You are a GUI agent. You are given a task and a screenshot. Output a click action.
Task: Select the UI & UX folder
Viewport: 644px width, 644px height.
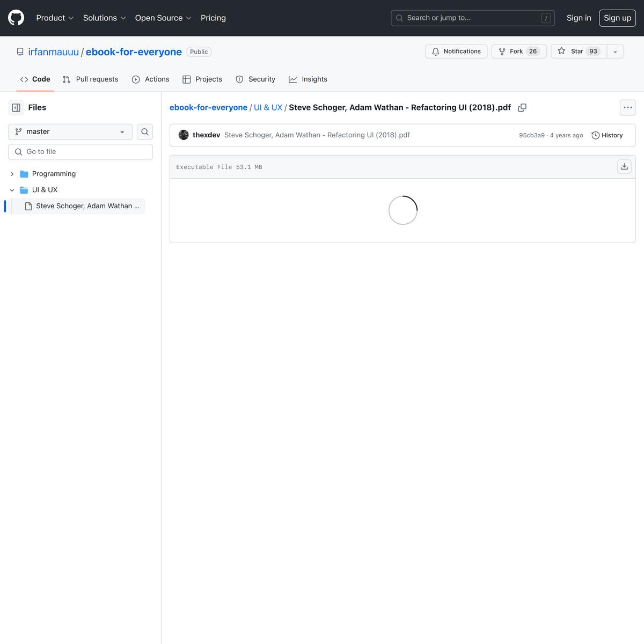tap(45, 190)
